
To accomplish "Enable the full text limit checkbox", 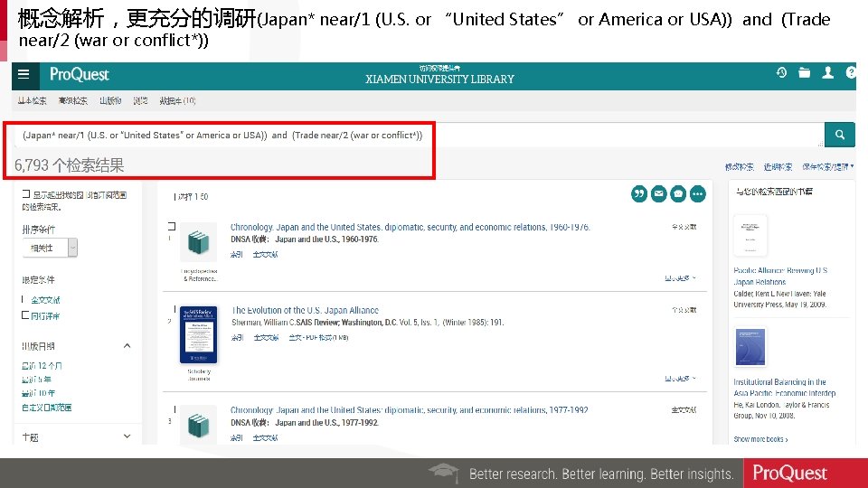I will (x=24, y=299).
